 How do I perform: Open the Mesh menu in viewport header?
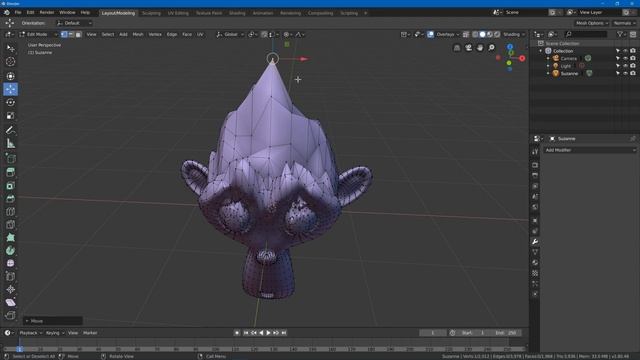coord(138,34)
